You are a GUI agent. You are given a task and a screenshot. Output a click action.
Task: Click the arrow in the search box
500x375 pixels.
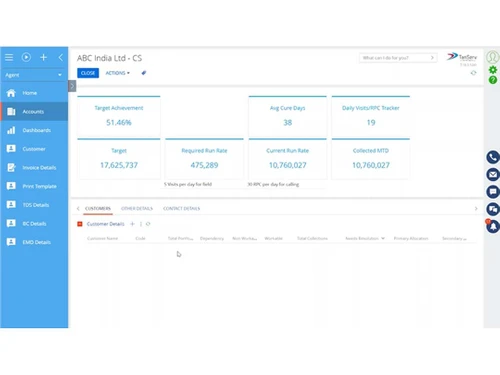click(x=432, y=58)
